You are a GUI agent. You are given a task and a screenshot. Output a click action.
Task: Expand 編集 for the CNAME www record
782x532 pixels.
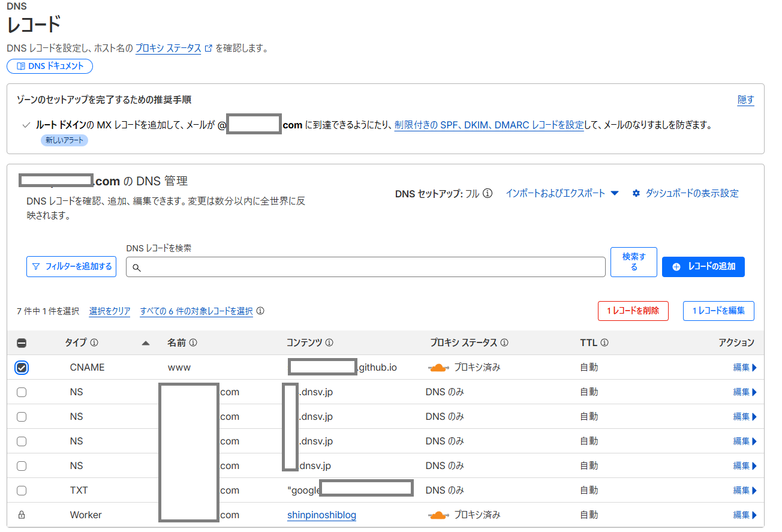click(745, 368)
